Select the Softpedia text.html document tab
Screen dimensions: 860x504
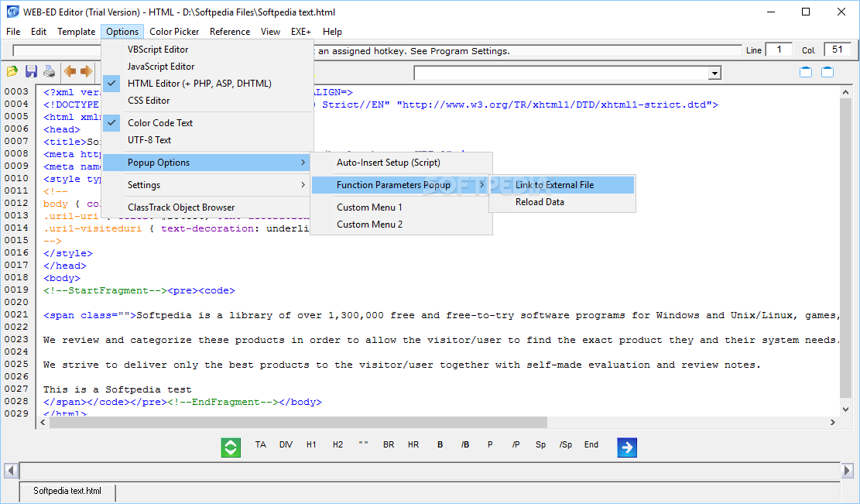pyautogui.click(x=67, y=491)
